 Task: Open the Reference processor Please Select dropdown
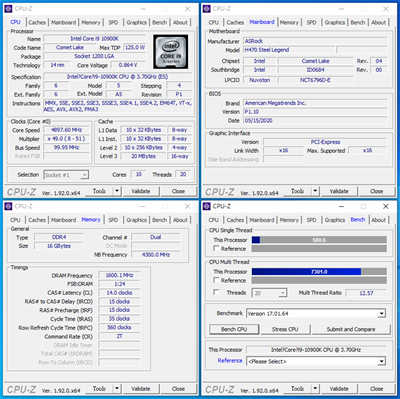point(316,361)
